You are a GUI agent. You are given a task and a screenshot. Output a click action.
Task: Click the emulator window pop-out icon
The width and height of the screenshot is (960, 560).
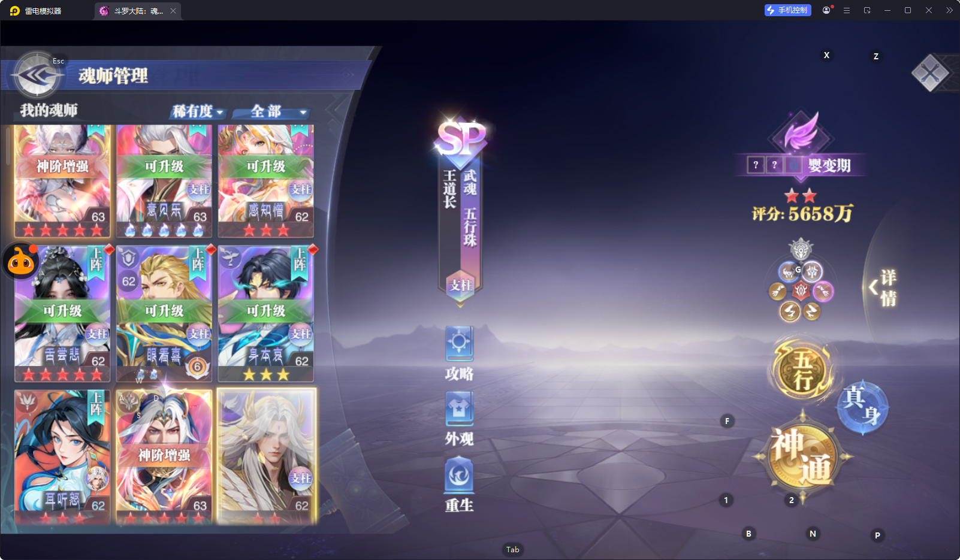(867, 10)
